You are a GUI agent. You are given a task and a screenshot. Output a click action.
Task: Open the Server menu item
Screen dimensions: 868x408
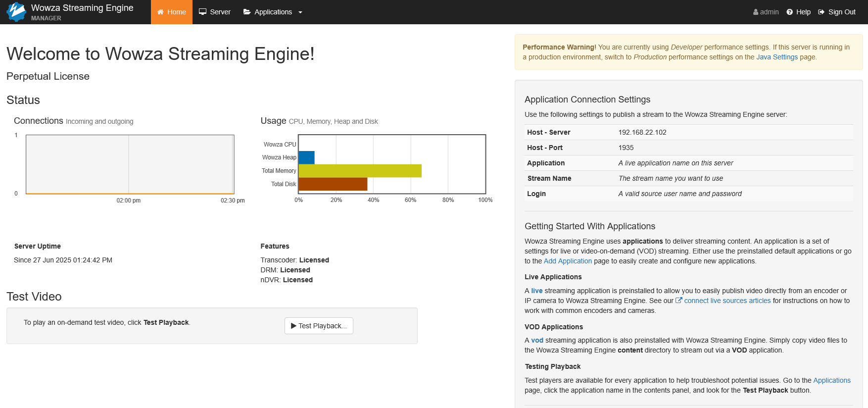tap(215, 12)
